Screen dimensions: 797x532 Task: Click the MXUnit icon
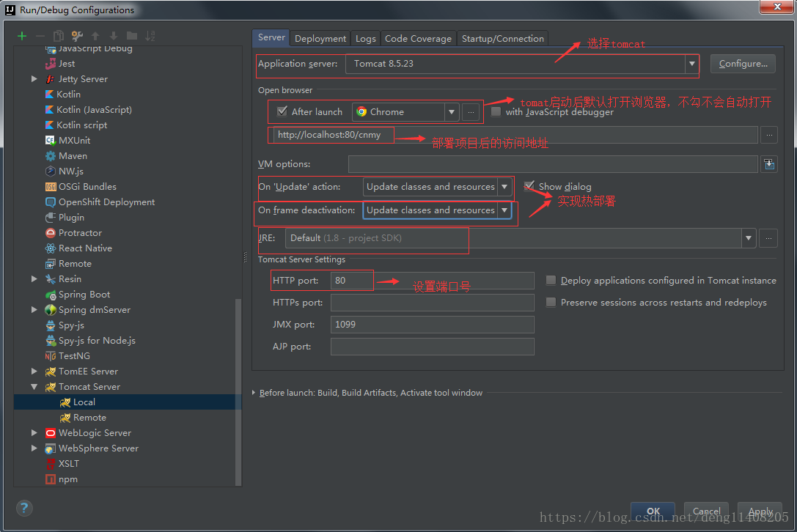[x=51, y=140]
